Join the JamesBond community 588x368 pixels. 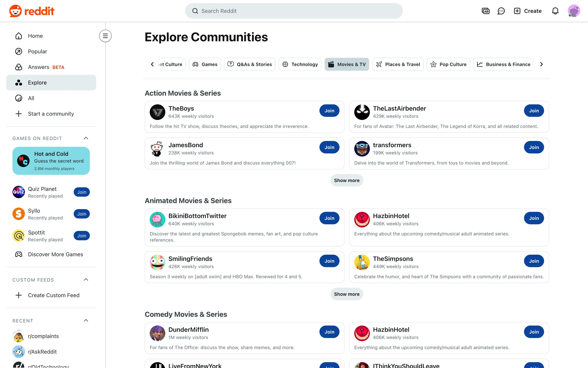329,147
